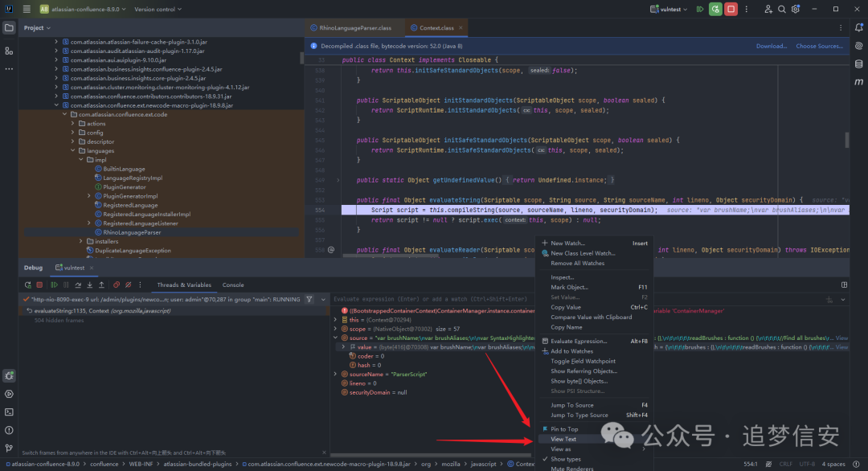The height and width of the screenshot is (471, 868).
Task: Open View Breakpoints in debug toolbar
Action: [x=117, y=285]
